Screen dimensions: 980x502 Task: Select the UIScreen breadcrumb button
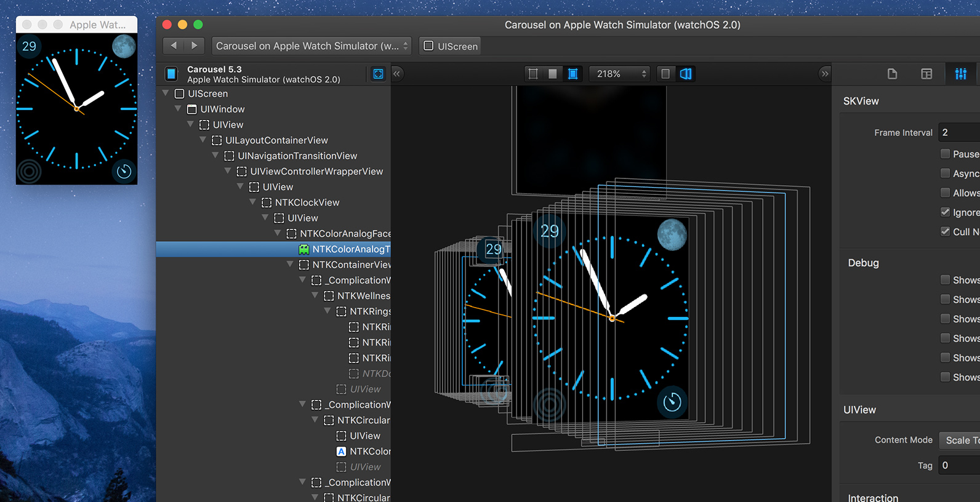tap(451, 46)
